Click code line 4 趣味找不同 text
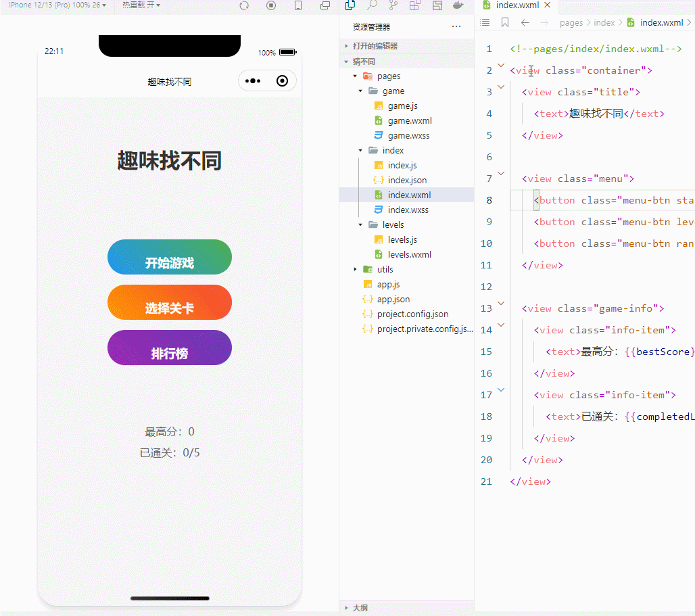 pos(596,114)
